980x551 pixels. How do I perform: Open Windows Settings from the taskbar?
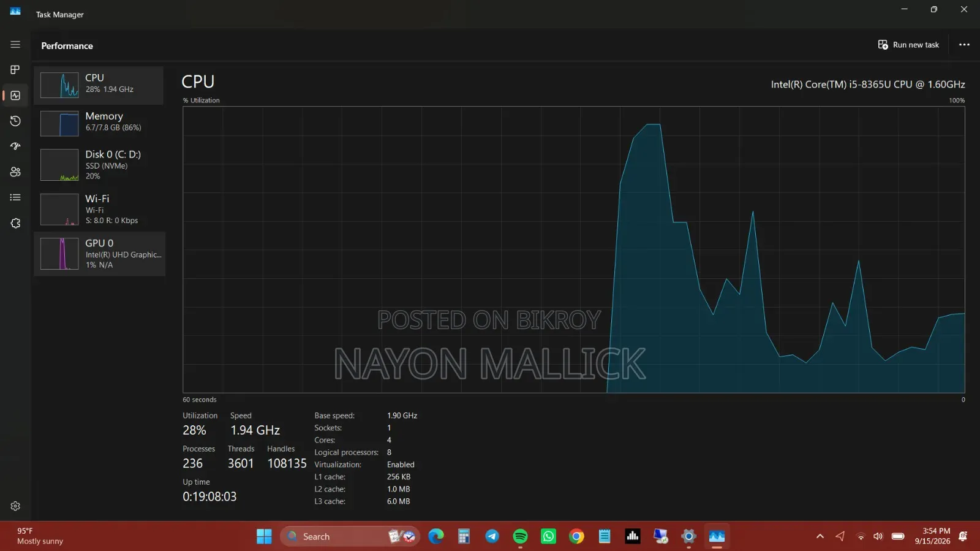tap(689, 536)
